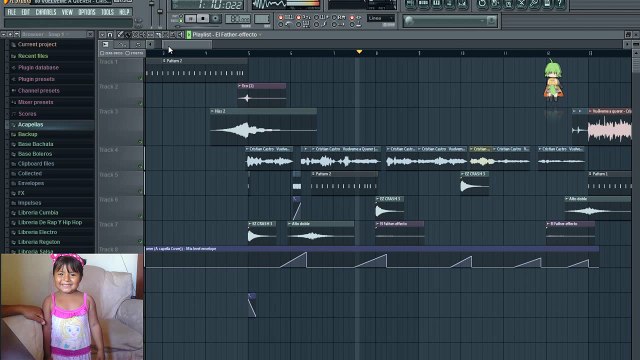This screenshot has width=640, height=360.
Task: Open the step sequencer shortcut icon in top toolbar
Action: pos(424,4)
